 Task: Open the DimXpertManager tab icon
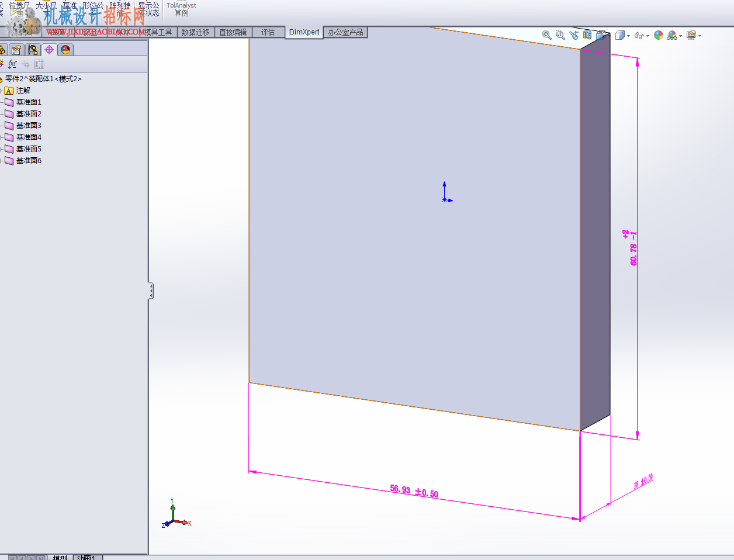(49, 50)
